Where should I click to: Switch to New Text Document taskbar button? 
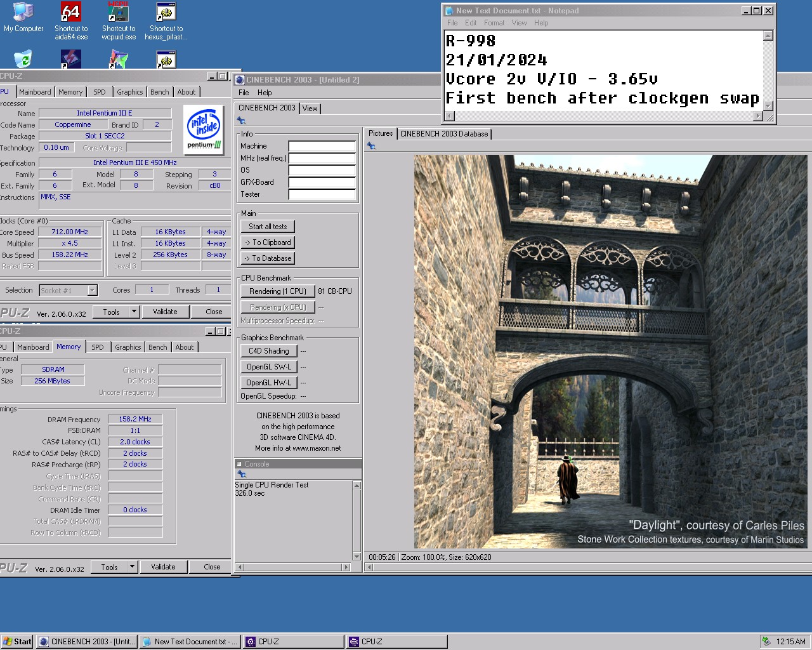[x=190, y=641]
